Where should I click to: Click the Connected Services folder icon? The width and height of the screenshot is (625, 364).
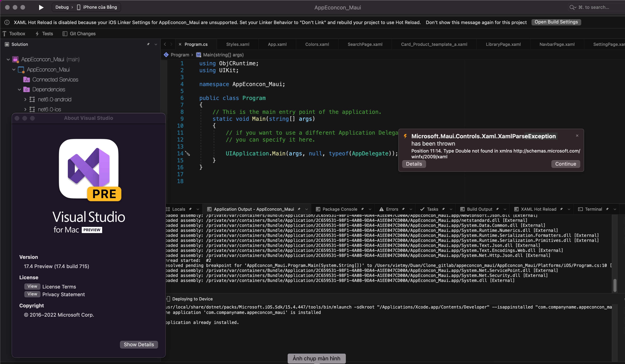pos(27,80)
